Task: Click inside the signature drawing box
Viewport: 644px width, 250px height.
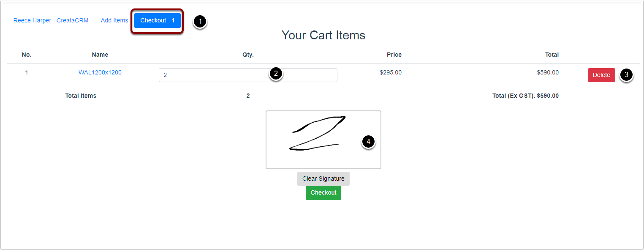Action: 323,140
